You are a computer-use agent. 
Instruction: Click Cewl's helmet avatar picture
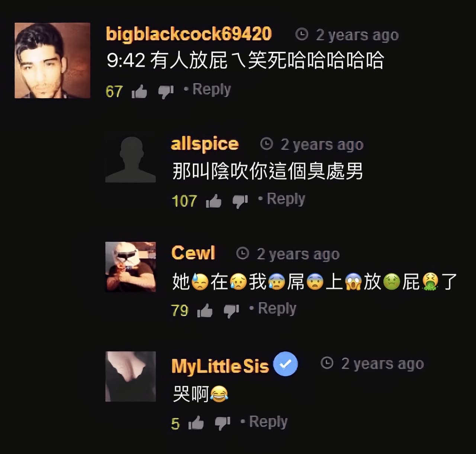tap(131, 267)
